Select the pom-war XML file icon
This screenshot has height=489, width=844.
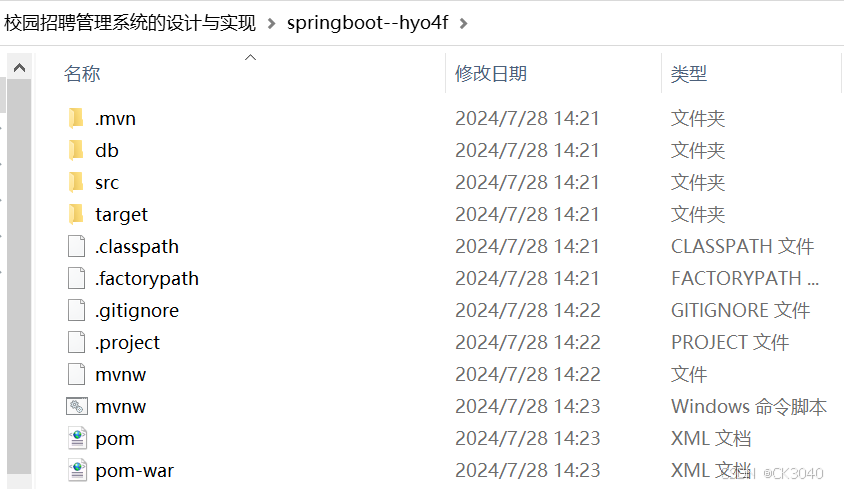(x=77, y=470)
